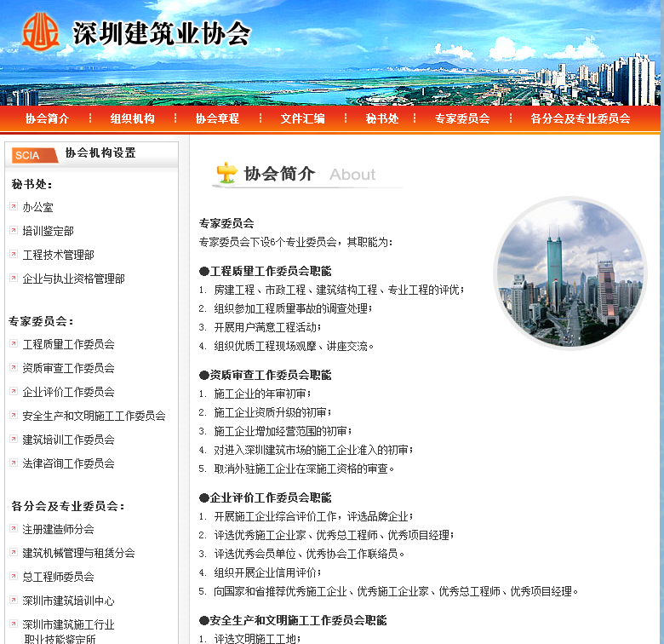Click the orange association logo in header
Viewport: 664px width, 644px height.
pyautogui.click(x=41, y=32)
